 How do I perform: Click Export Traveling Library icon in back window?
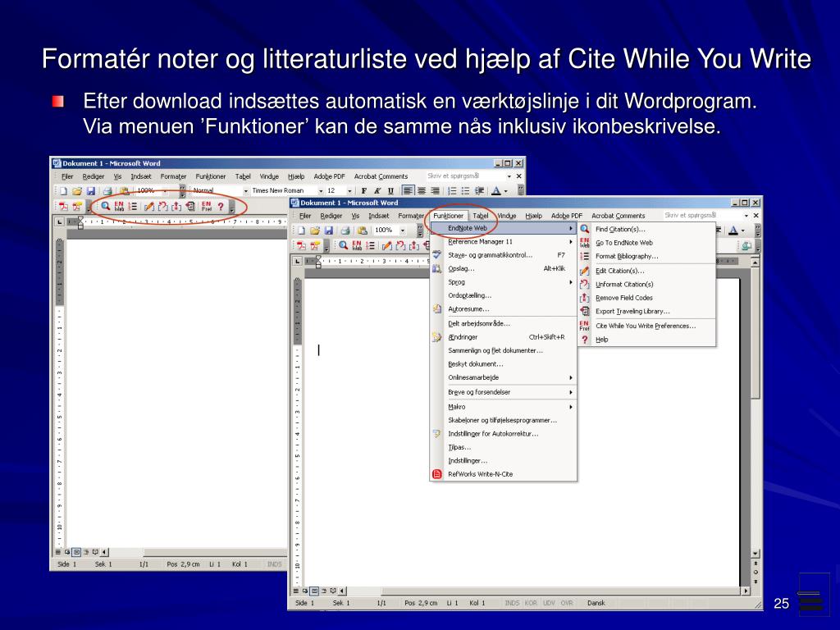pyautogui.click(x=189, y=206)
